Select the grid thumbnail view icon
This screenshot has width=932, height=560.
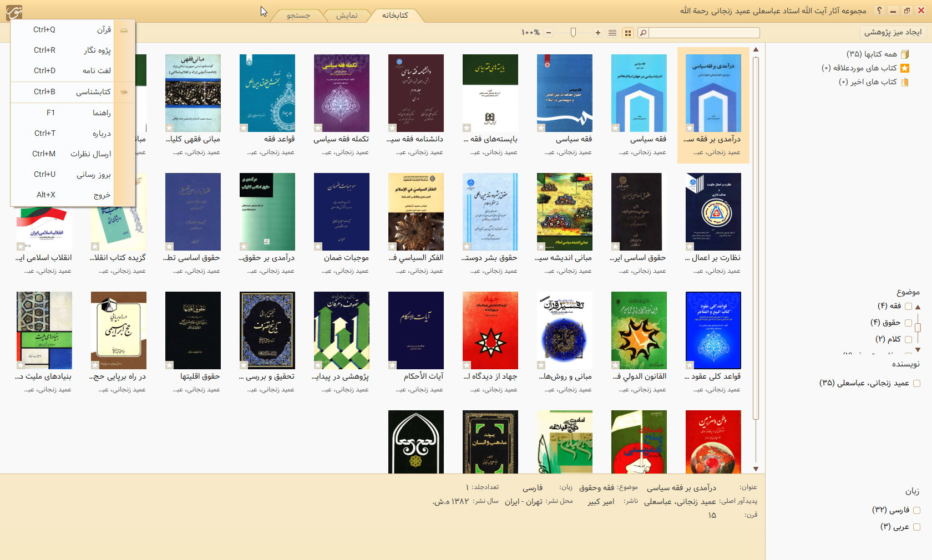[628, 33]
